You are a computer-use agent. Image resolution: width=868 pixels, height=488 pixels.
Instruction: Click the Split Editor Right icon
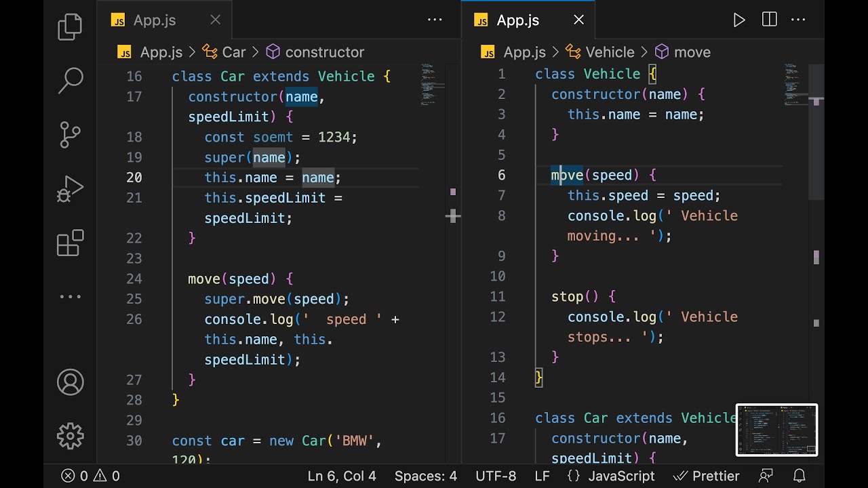[x=769, y=20]
